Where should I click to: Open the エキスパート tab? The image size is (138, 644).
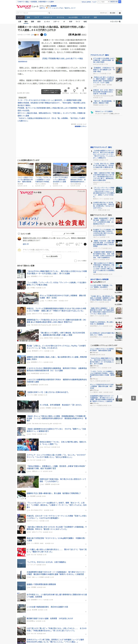(48, 17)
